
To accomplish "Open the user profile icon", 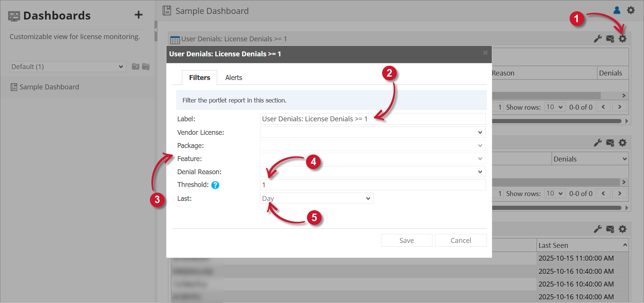I will pos(617,10).
